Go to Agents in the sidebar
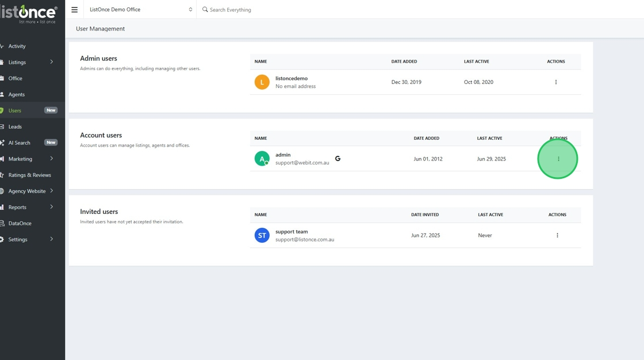 coord(17,94)
